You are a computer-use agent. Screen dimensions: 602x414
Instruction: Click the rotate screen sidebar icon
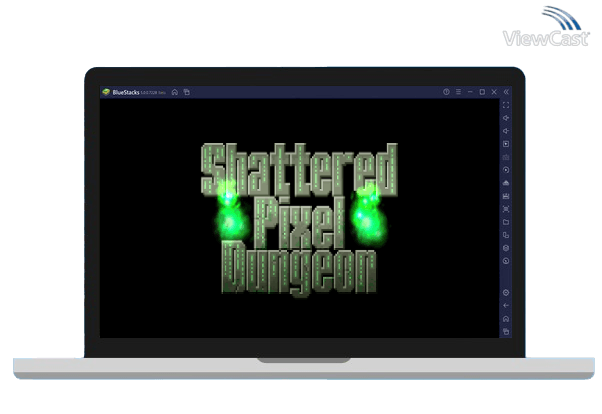506,235
